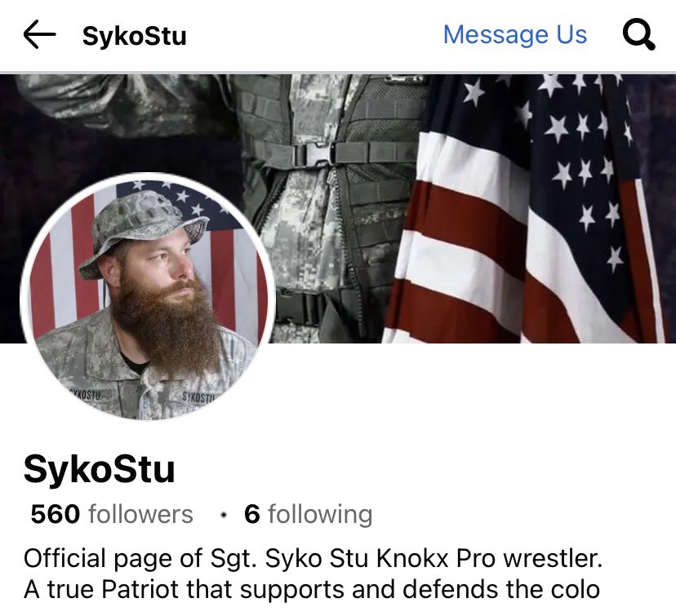Tap the number 560 beside followers

click(x=56, y=514)
